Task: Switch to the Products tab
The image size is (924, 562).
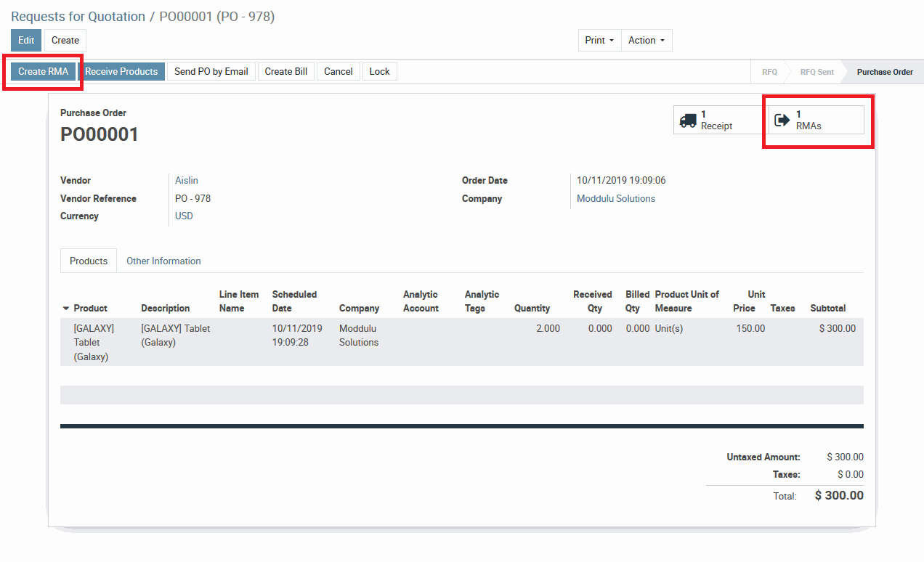Action: [x=89, y=261]
